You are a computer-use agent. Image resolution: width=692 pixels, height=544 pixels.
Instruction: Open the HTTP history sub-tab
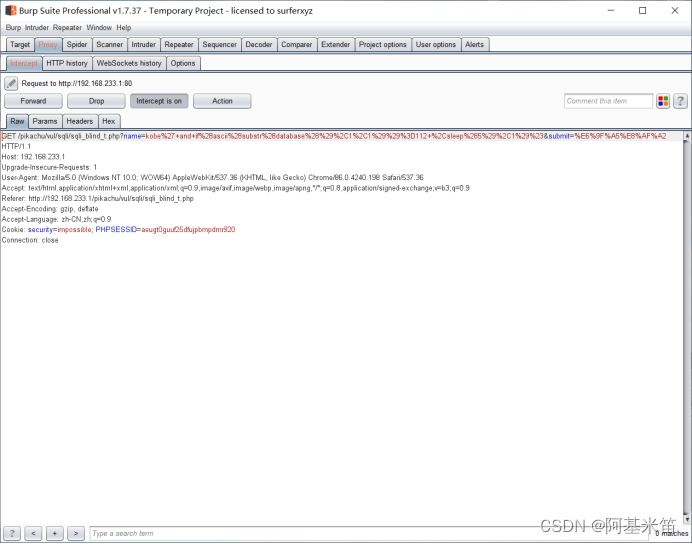[x=67, y=64]
